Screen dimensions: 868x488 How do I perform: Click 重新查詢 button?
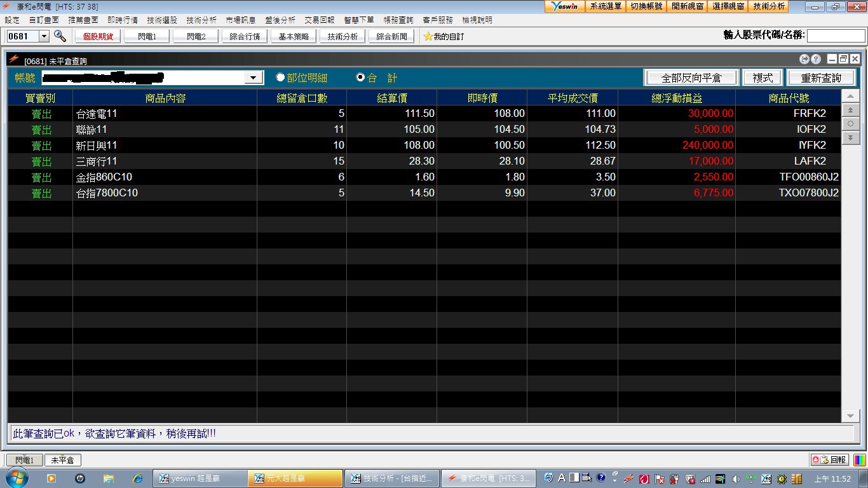pos(821,78)
